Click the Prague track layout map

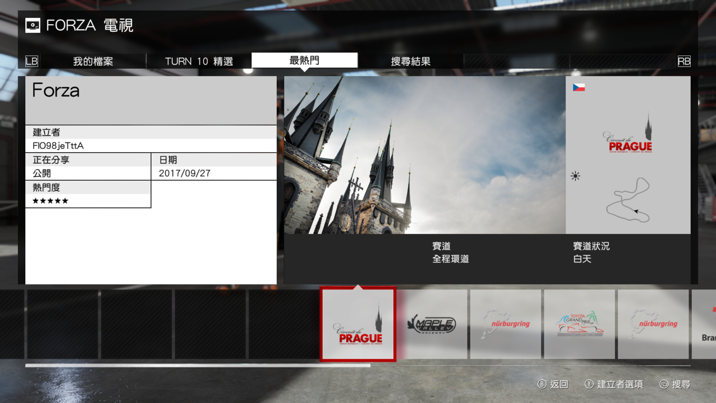pos(629,198)
